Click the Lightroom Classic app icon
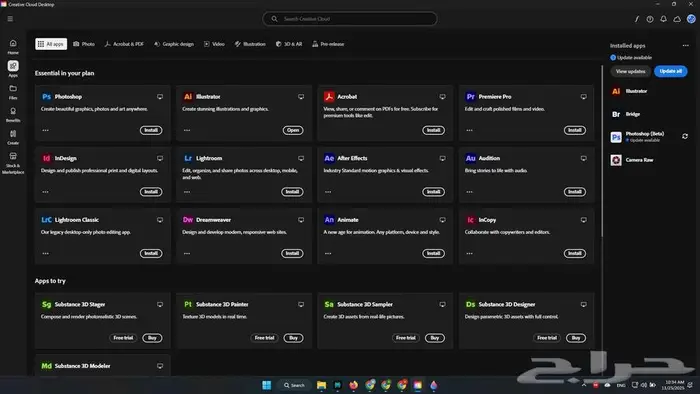This screenshot has height=394, width=700. point(46,220)
